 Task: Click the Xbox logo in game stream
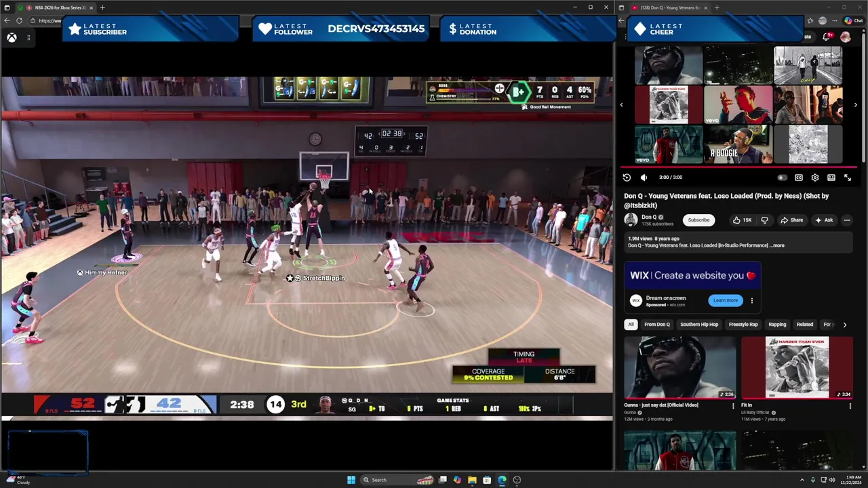click(12, 38)
